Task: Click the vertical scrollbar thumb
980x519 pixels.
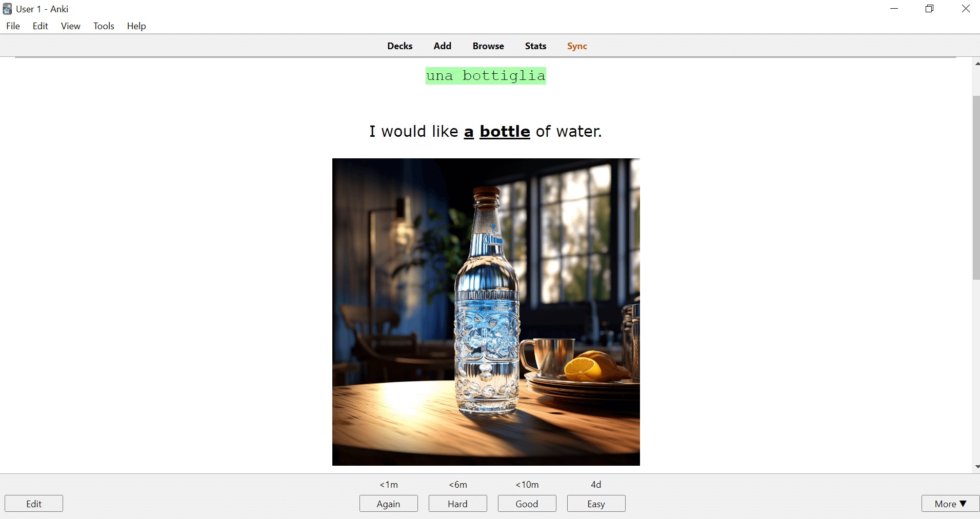Action: [x=975, y=187]
